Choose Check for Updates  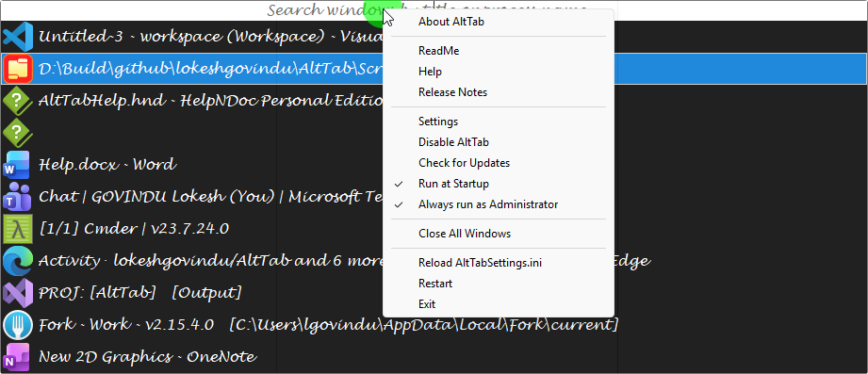pos(499,163)
